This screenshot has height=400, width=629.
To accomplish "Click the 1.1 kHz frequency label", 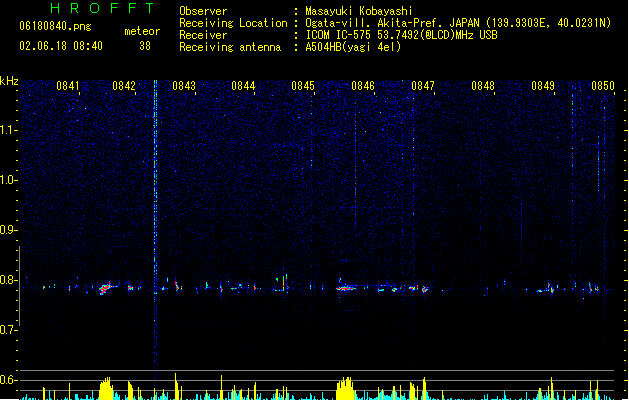I will pos(8,130).
